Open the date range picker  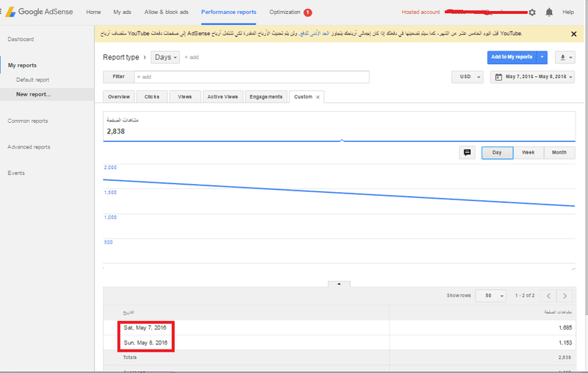pos(533,77)
